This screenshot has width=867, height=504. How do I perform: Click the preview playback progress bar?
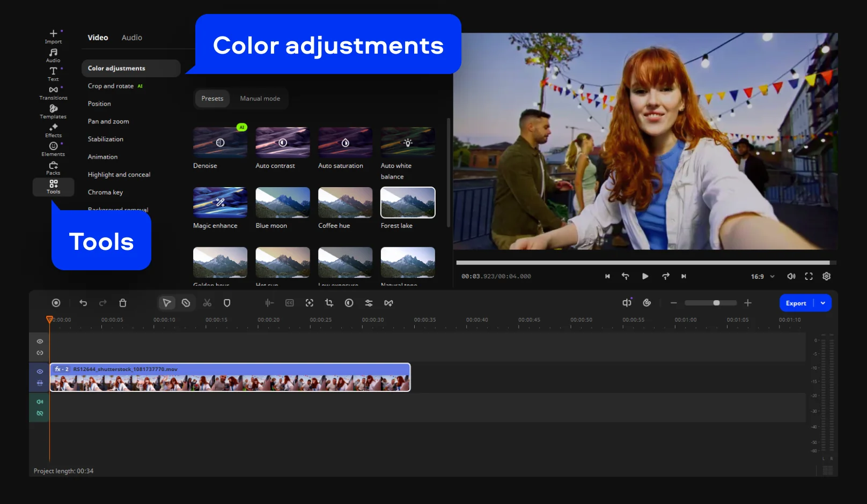[x=646, y=263]
